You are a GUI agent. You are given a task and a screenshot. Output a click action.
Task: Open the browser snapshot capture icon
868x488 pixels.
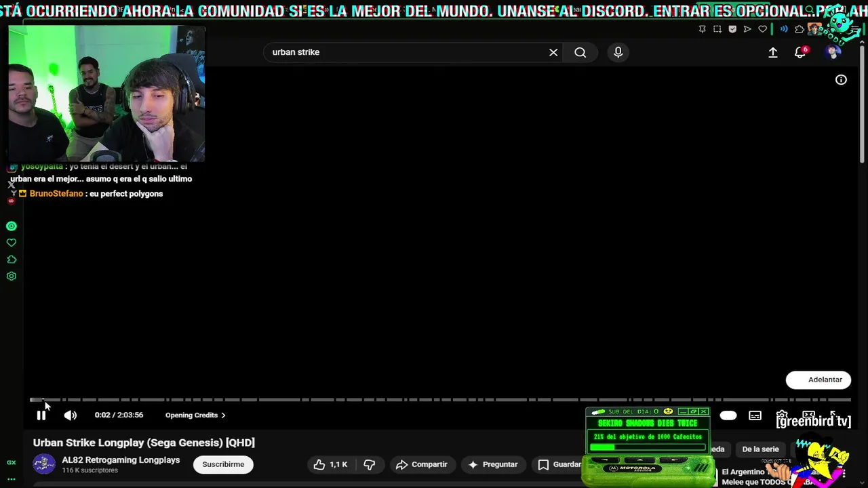717,29
